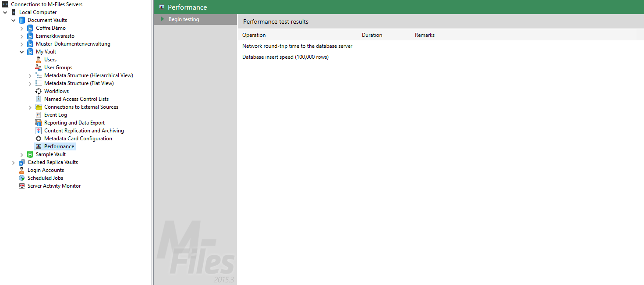Click the Content Replication and Archiving icon
Viewport: 644px width, 285px height.
39,131
